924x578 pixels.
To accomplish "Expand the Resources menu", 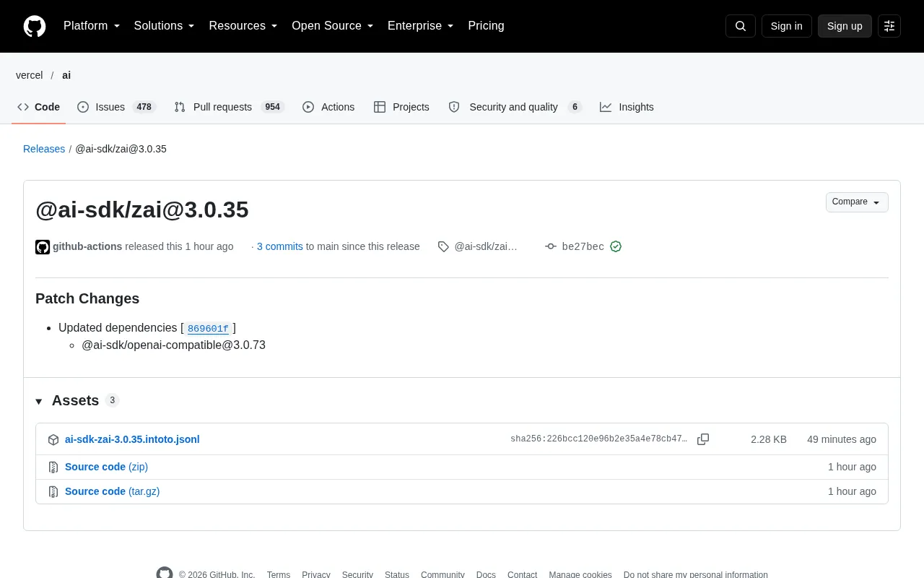I will [243, 26].
